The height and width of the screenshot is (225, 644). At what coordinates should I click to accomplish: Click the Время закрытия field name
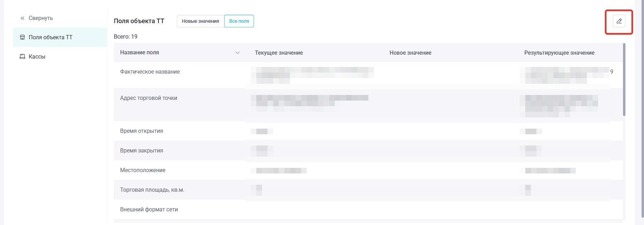(141, 151)
